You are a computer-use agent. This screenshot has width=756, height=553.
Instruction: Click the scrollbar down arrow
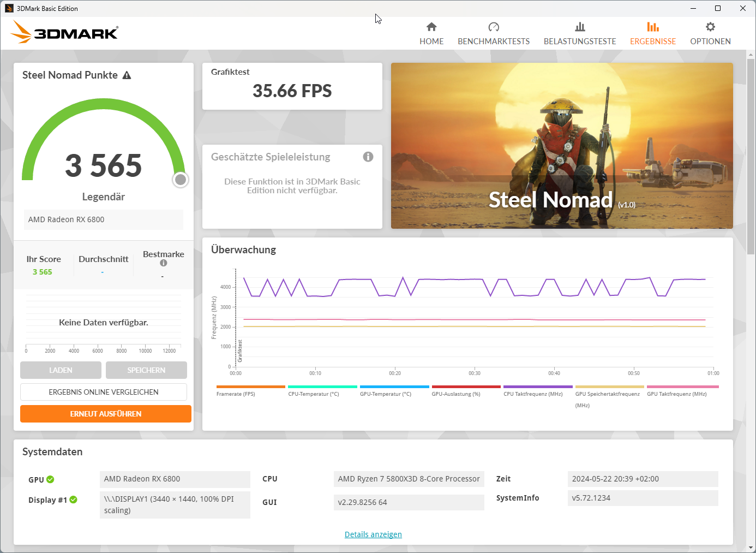pyautogui.click(x=751, y=548)
